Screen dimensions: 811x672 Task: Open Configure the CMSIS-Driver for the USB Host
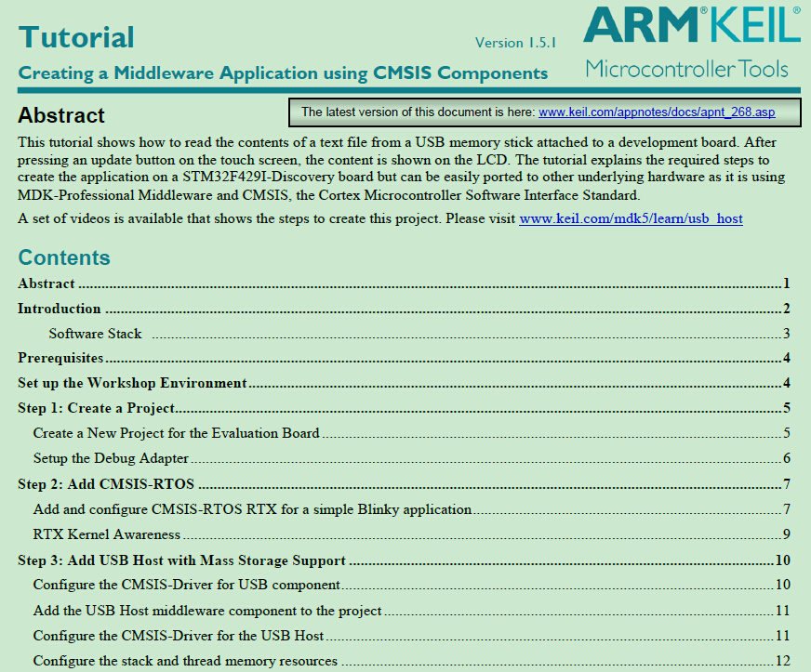click(412, 636)
